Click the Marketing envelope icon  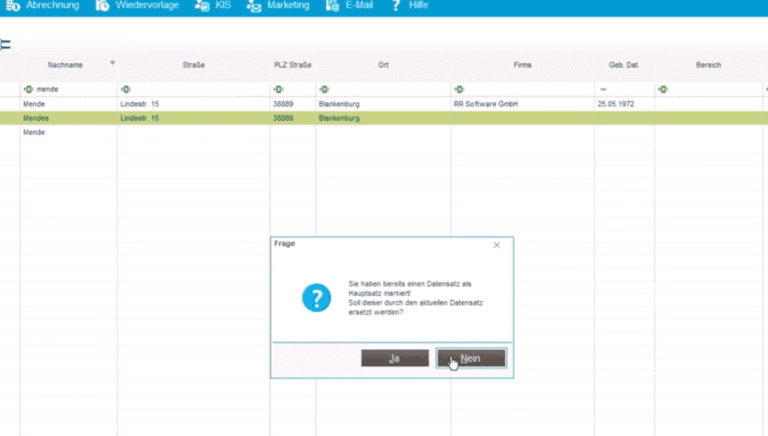[254, 6]
